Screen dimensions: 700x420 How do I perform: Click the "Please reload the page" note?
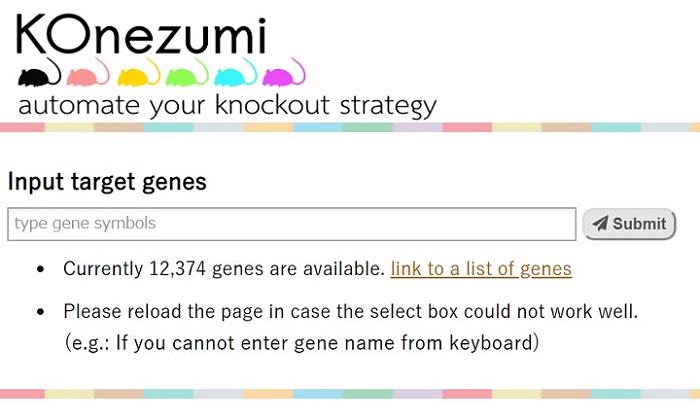click(x=350, y=311)
